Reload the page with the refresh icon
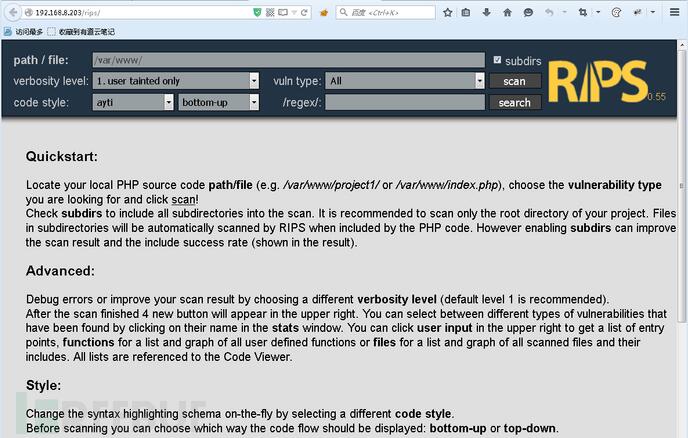 (304, 13)
